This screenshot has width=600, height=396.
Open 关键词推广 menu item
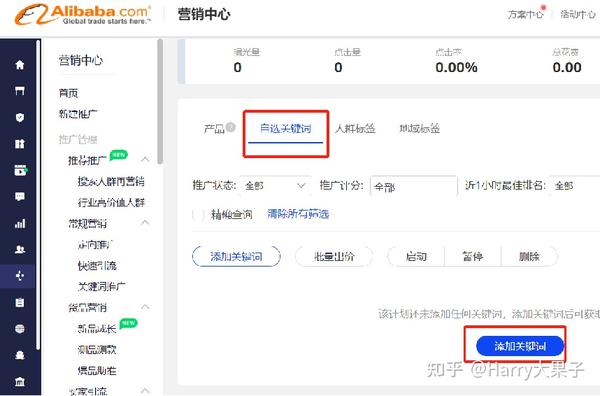click(102, 286)
